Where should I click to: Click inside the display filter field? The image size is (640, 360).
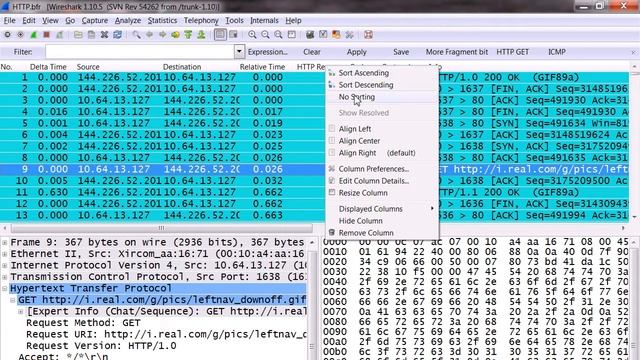(140, 52)
